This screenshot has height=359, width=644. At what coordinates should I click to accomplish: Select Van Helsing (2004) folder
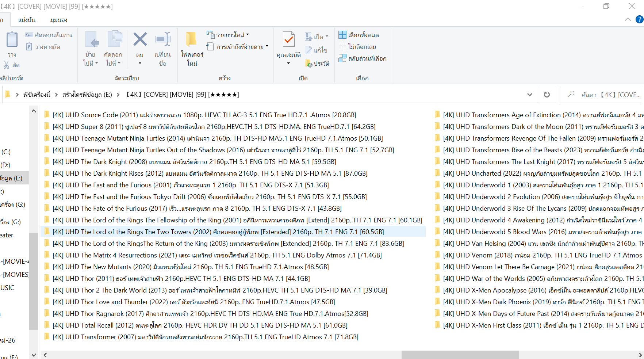pyautogui.click(x=543, y=243)
